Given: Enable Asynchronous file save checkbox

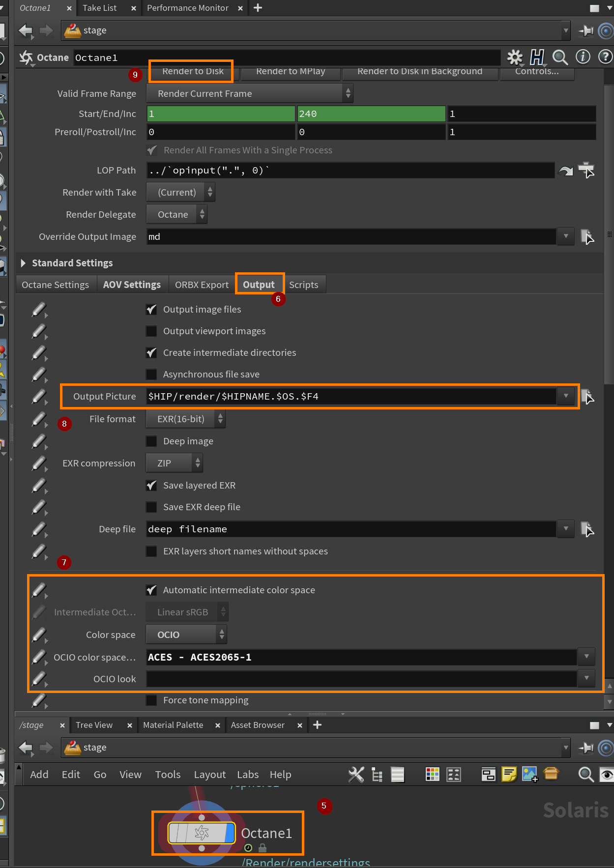Looking at the screenshot, I should pyautogui.click(x=151, y=375).
